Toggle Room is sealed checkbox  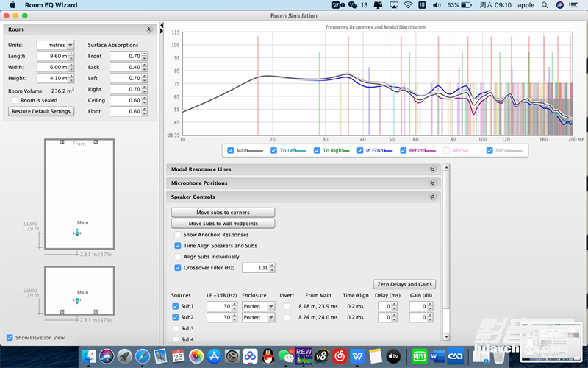pos(15,100)
